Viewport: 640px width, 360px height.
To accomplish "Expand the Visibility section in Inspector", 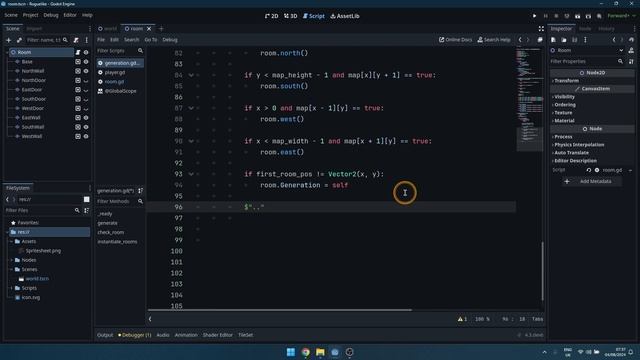I will pyautogui.click(x=592, y=97).
